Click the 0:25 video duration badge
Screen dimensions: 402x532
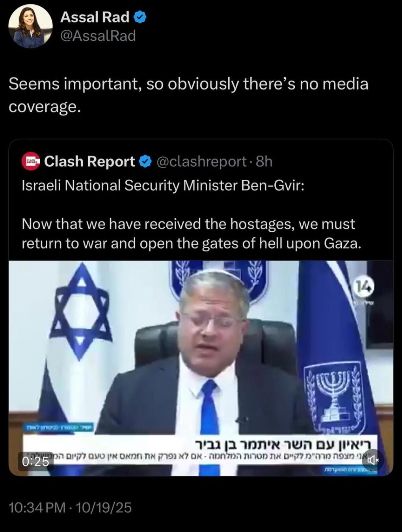(x=35, y=461)
